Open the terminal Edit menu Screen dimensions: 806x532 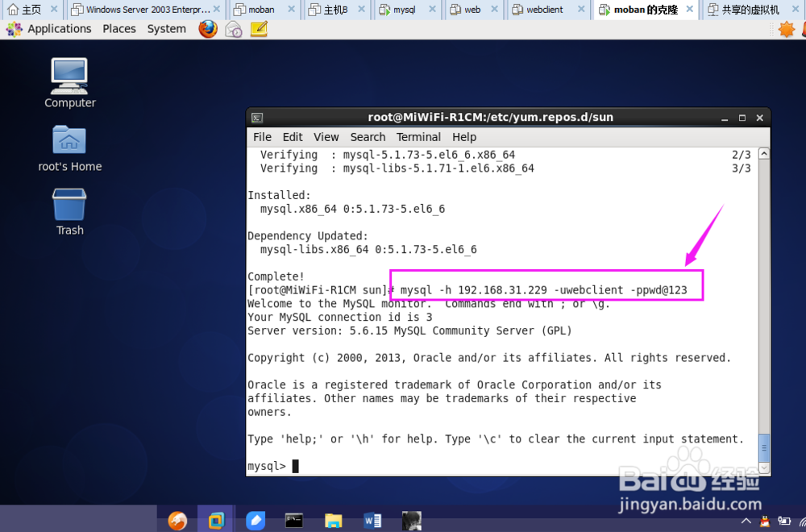pyautogui.click(x=293, y=137)
